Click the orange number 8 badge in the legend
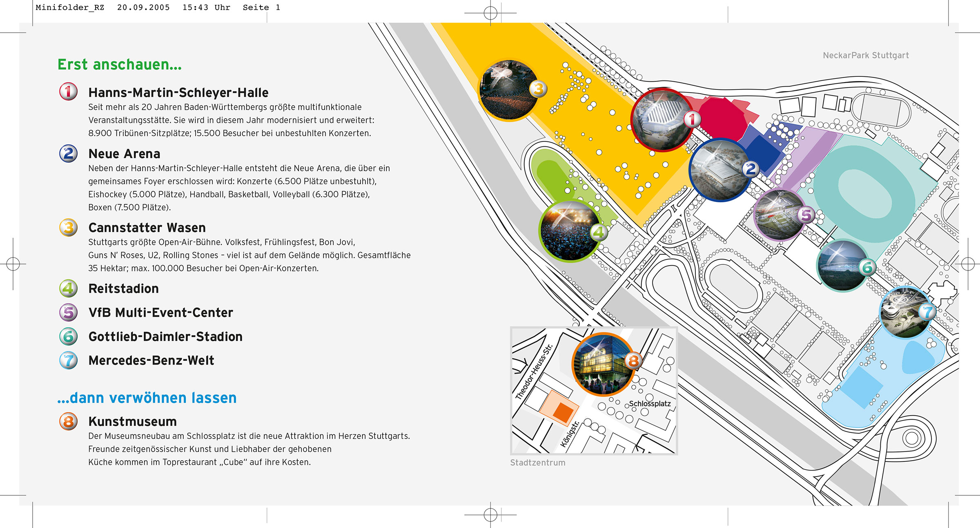The image size is (980, 528). [x=68, y=421]
